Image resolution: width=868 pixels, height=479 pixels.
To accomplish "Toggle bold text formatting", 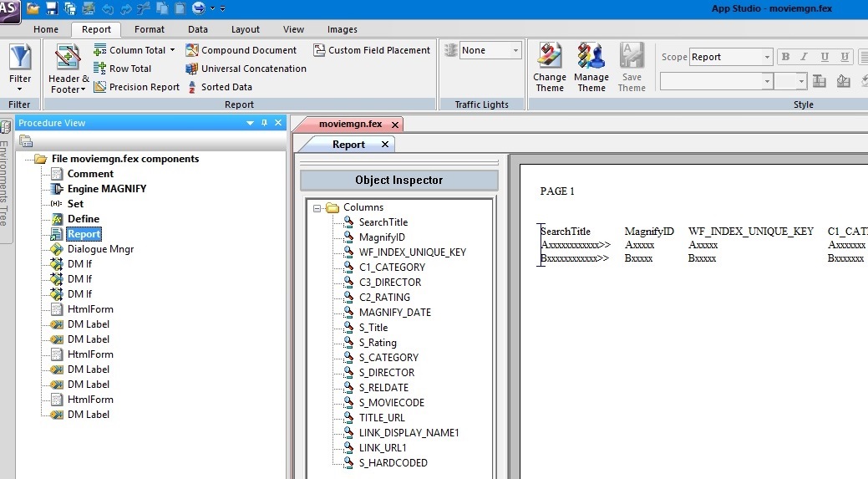I will [x=784, y=57].
